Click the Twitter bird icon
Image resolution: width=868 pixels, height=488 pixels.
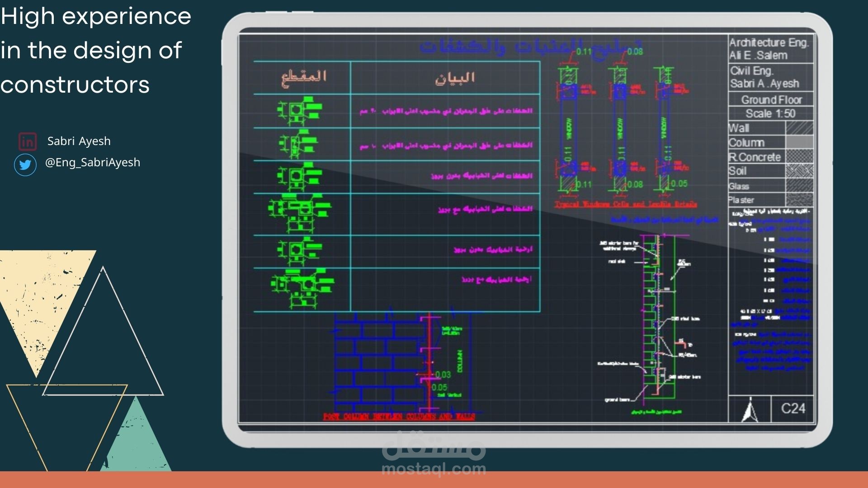pos(25,164)
